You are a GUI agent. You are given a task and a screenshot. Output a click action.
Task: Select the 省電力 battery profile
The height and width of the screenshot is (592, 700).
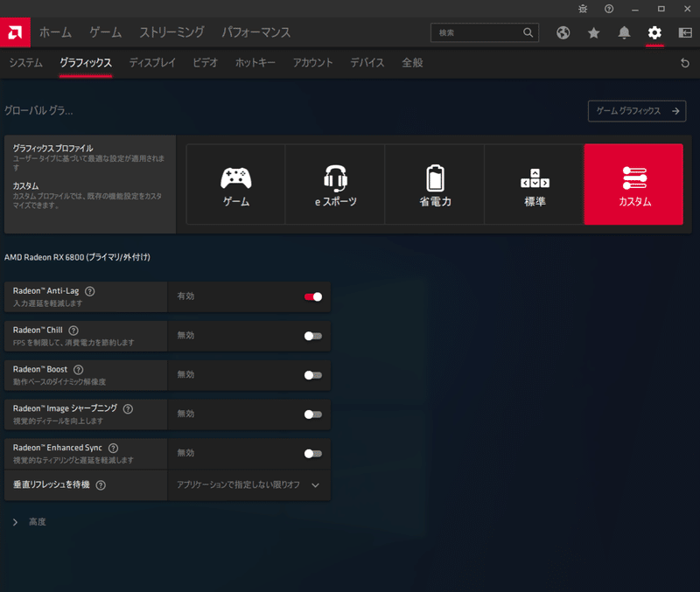pyautogui.click(x=435, y=185)
